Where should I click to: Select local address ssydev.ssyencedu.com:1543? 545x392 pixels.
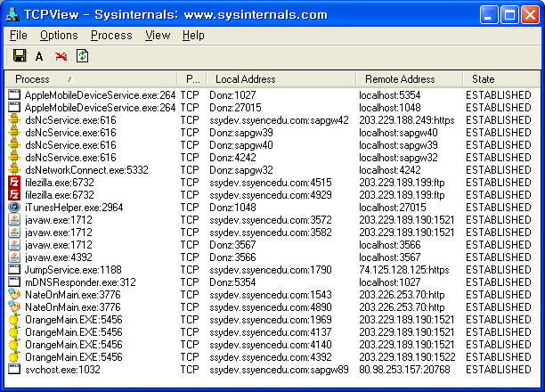[x=271, y=295]
